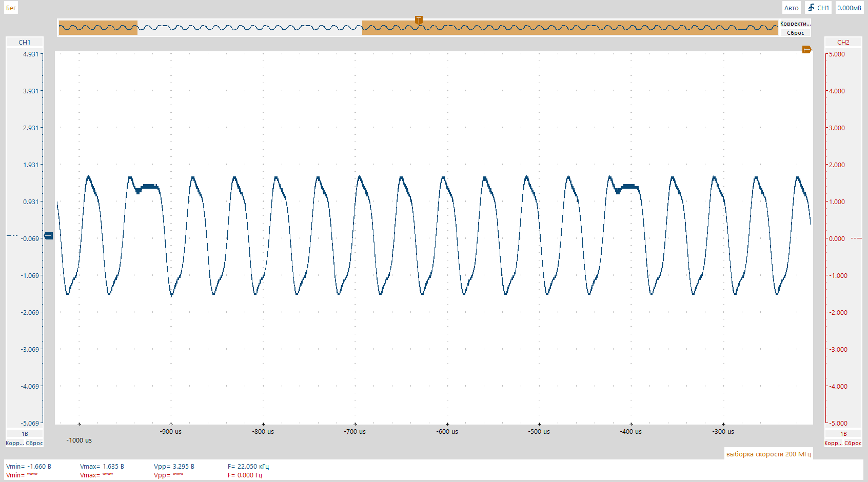The image size is (868, 482).
Task: Click the CH2 1В volts-per-division value
Action: (843, 434)
